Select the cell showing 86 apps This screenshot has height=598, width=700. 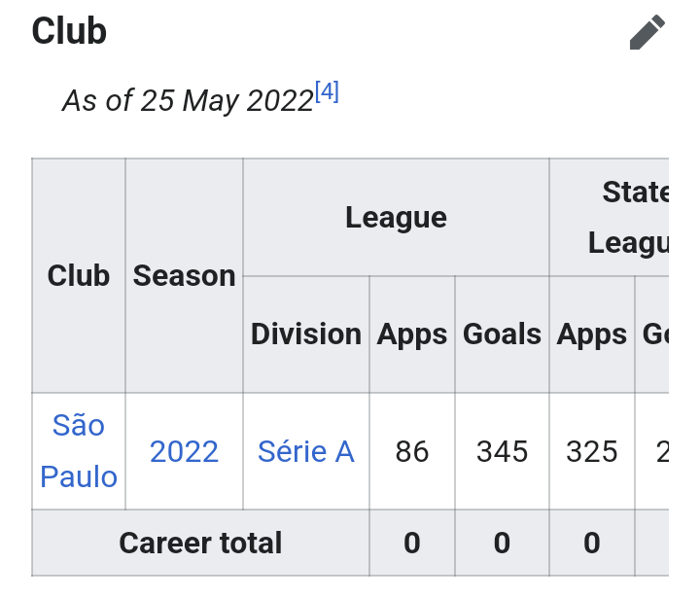pyautogui.click(x=412, y=451)
